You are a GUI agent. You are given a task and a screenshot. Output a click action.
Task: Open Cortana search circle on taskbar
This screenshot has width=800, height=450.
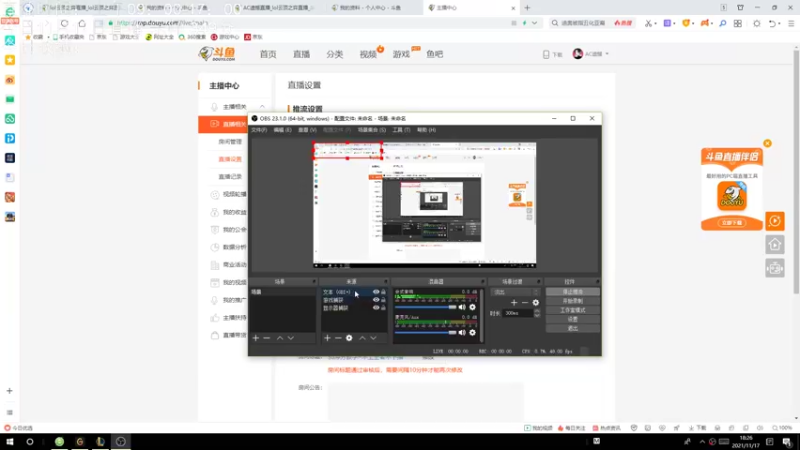[30, 442]
